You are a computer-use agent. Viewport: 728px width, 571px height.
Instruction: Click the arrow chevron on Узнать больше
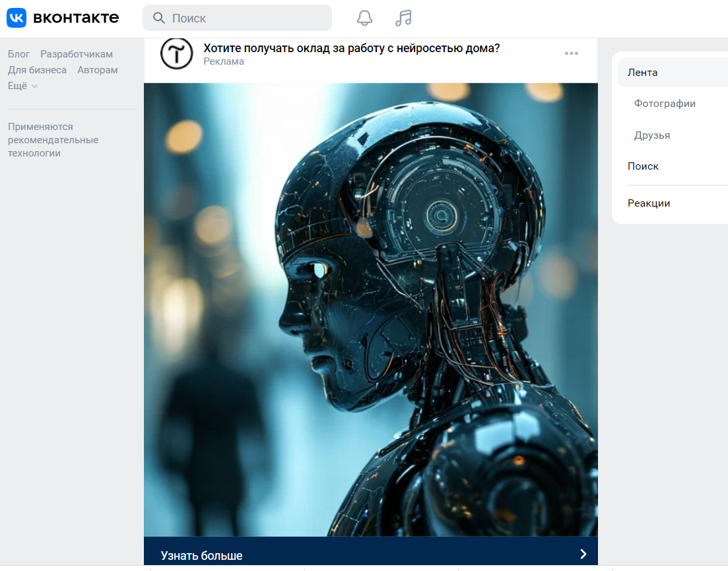click(583, 554)
